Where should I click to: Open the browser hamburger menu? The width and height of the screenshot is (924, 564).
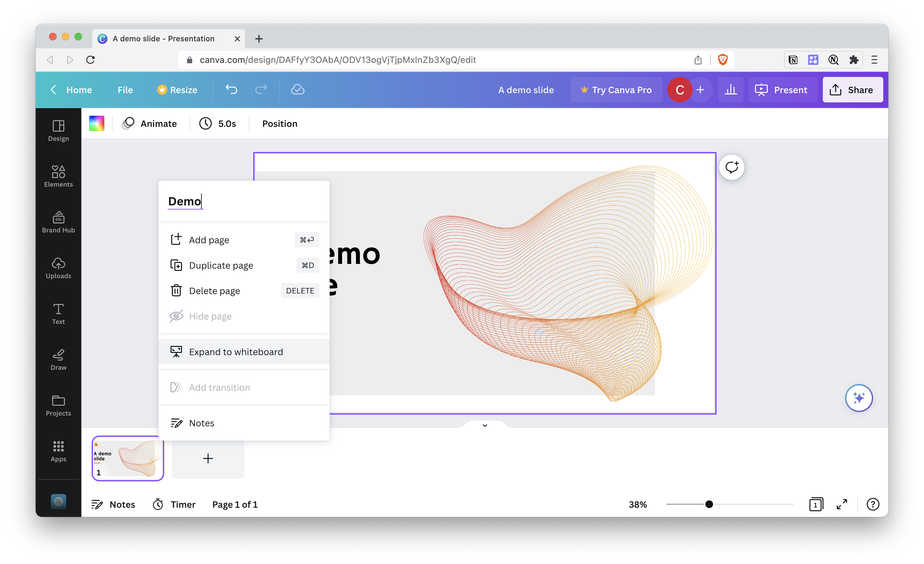[874, 59]
